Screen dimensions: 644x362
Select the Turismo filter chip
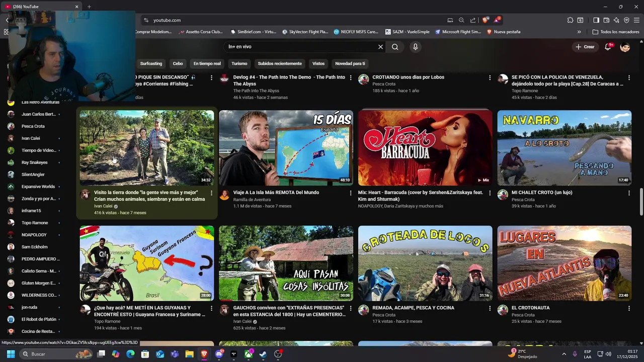239,64
